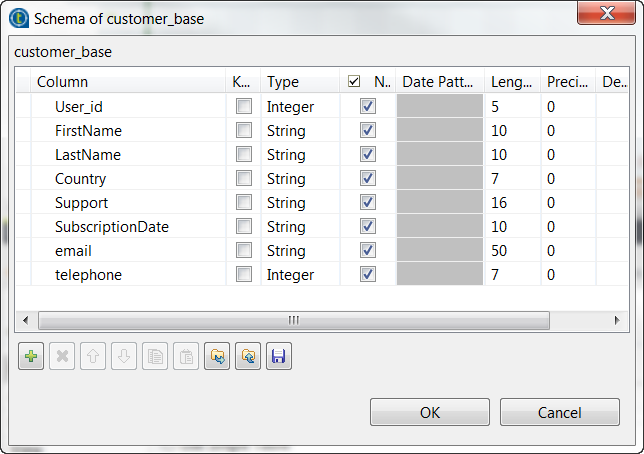Click the remove column X icon
The width and height of the screenshot is (644, 454).
(x=62, y=357)
